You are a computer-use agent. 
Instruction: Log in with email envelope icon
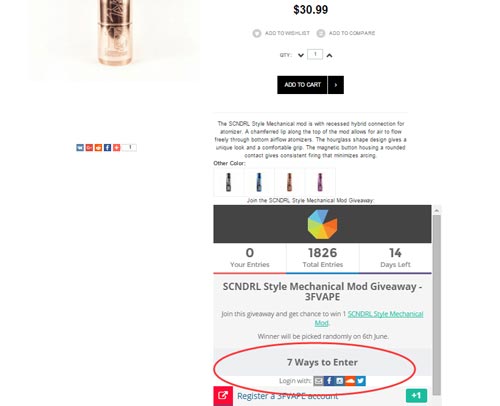[x=318, y=381]
